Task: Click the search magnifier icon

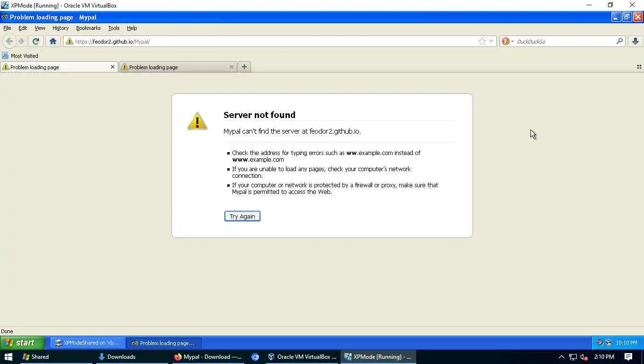Action: click(x=619, y=41)
